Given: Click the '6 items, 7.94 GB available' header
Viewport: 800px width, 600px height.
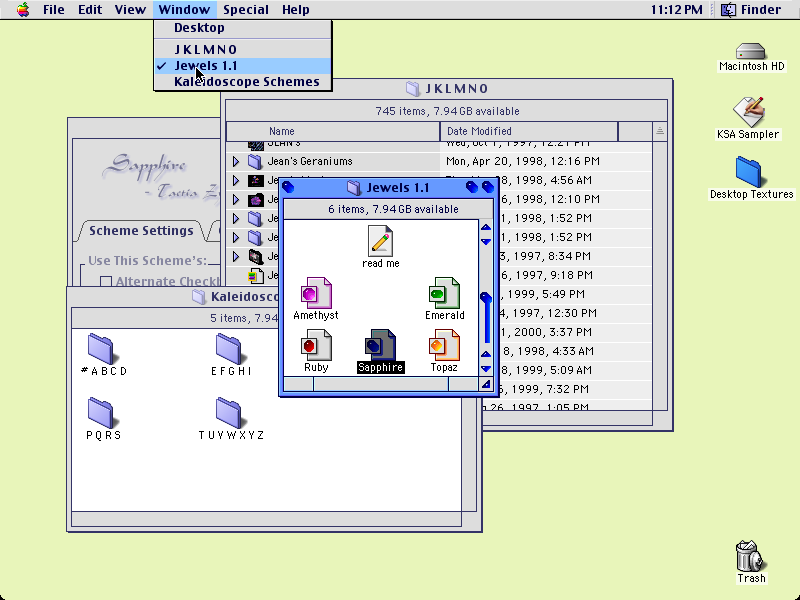Looking at the screenshot, I should tap(393, 209).
